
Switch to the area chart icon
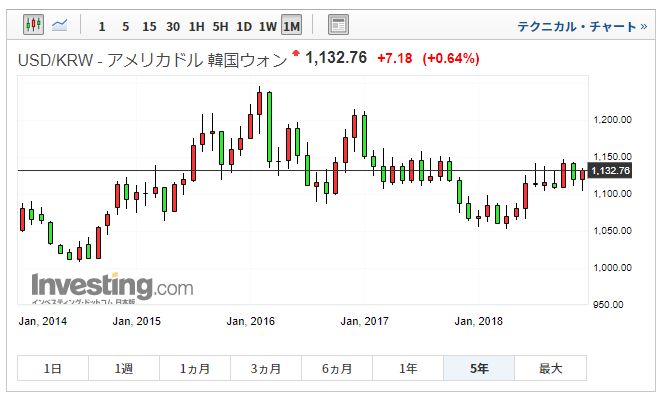click(61, 23)
